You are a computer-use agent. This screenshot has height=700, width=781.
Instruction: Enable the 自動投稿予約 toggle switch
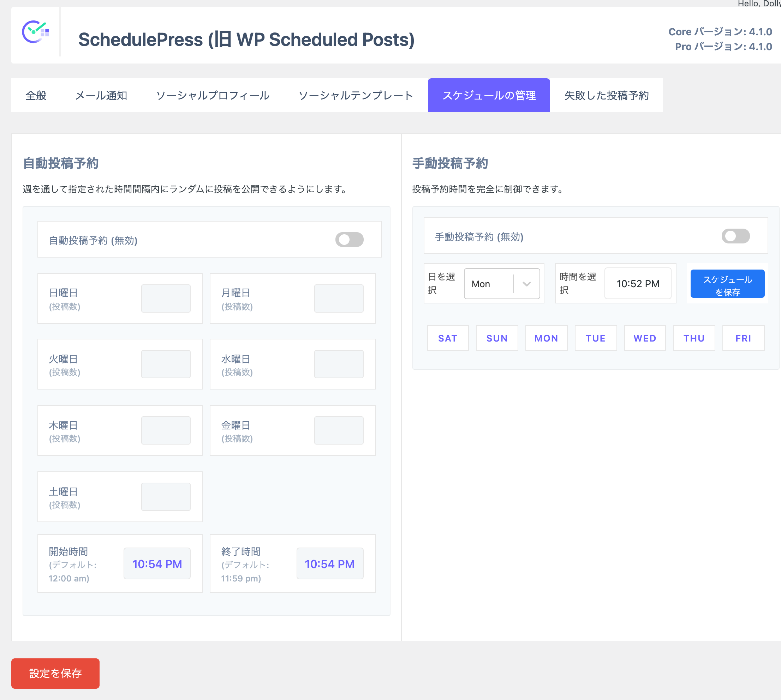click(x=350, y=240)
